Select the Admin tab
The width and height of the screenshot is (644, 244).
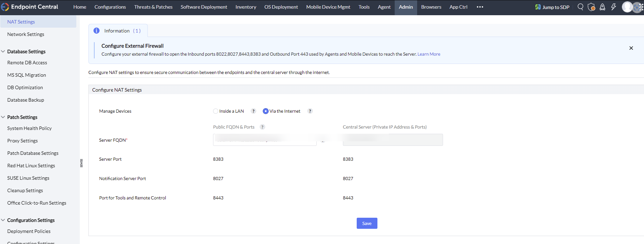point(406,7)
